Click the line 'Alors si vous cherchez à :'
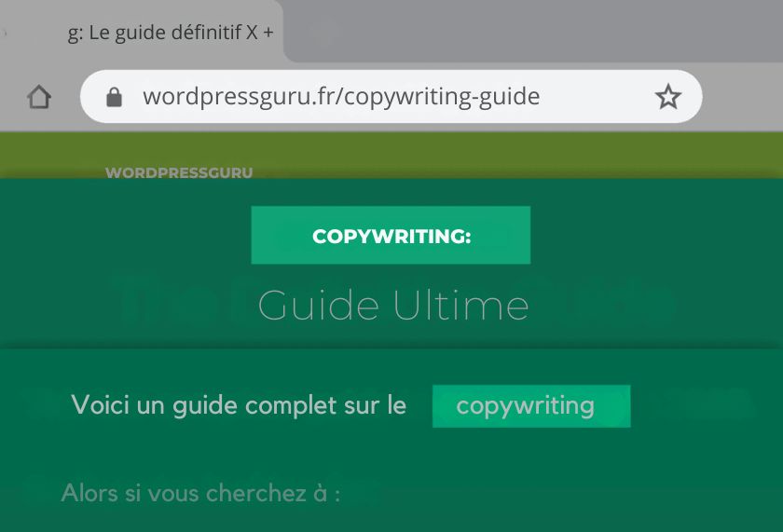Image resolution: width=783 pixels, height=532 pixels. (x=200, y=493)
